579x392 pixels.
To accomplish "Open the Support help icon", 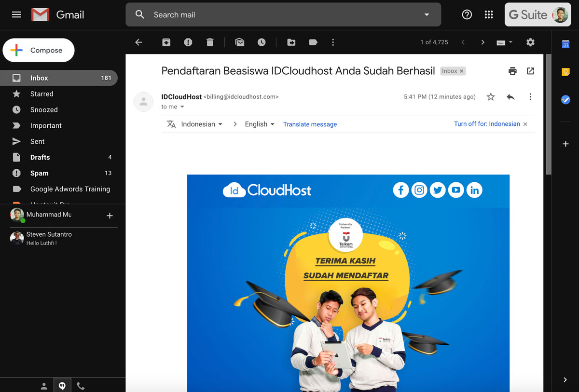I will pos(467,15).
